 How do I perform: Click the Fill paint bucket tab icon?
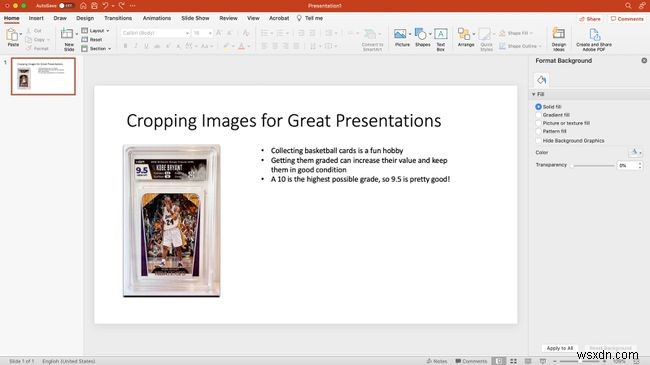[x=541, y=80]
